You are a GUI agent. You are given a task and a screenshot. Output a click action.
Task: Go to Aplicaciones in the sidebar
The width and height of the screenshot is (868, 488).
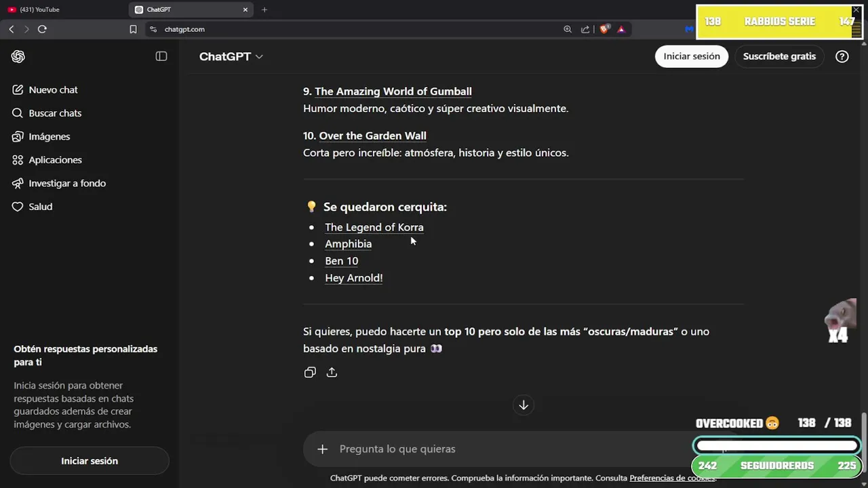tap(55, 160)
